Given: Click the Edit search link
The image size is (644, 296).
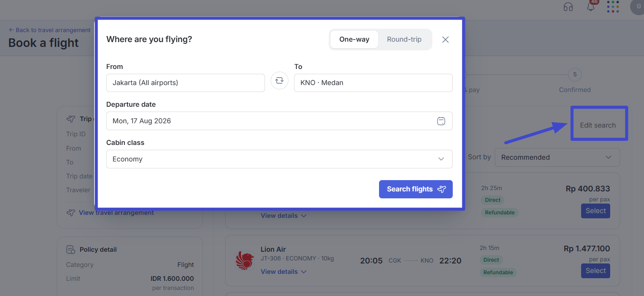Looking at the screenshot, I should click(598, 125).
